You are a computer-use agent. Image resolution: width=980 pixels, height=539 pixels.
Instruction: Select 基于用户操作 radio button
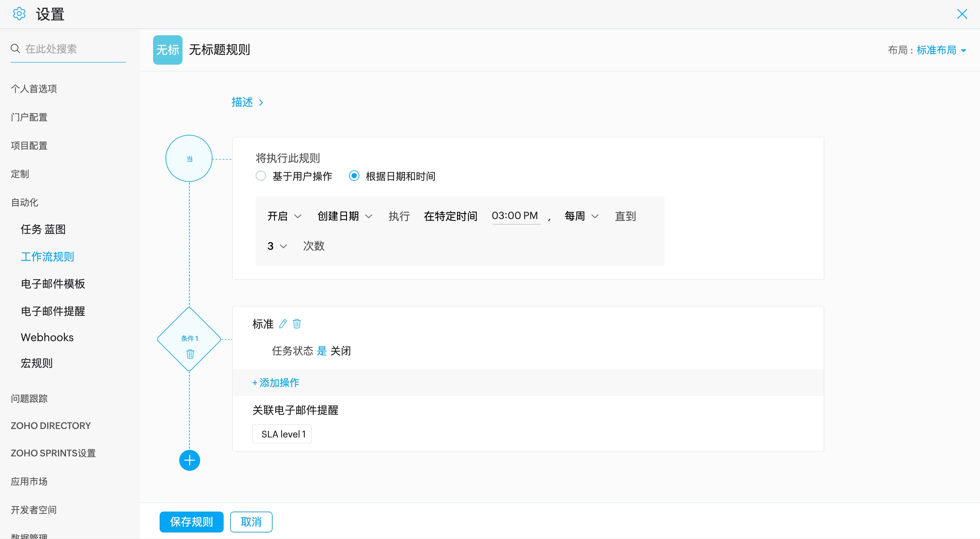point(261,176)
